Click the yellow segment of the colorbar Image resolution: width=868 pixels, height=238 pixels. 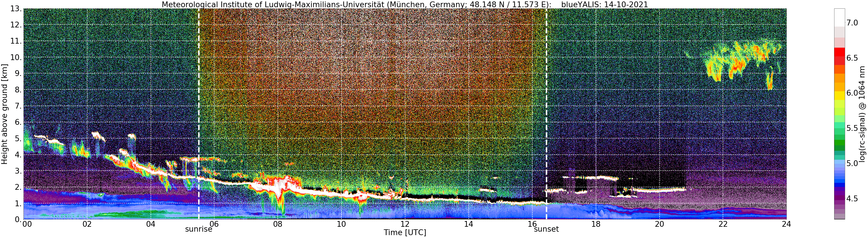[839, 95]
